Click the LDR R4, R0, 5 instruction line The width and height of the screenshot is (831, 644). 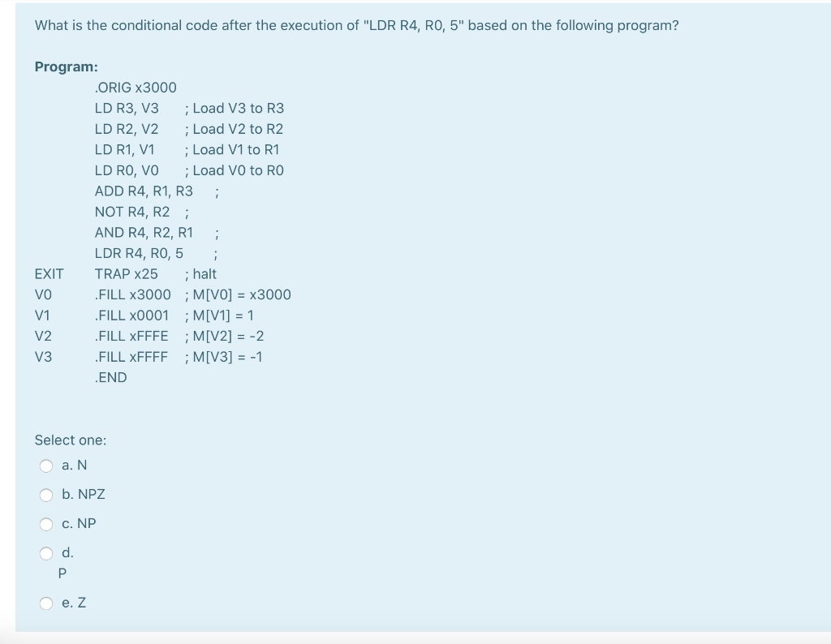[x=140, y=252]
